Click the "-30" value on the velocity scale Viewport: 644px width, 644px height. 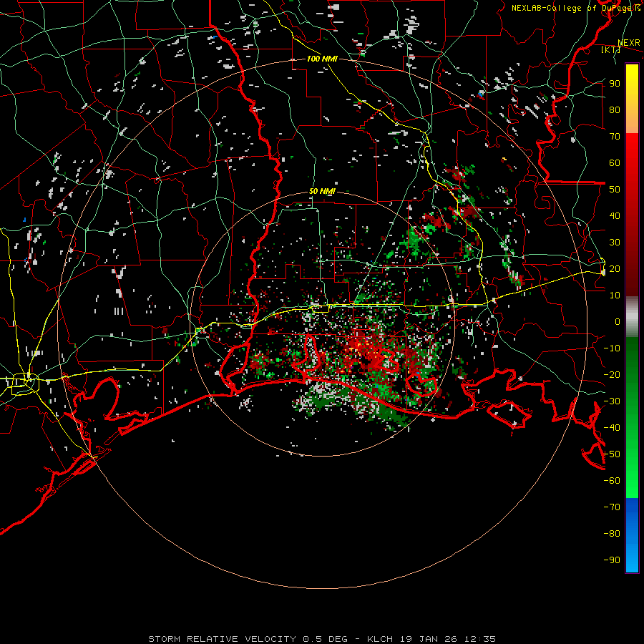(x=612, y=401)
